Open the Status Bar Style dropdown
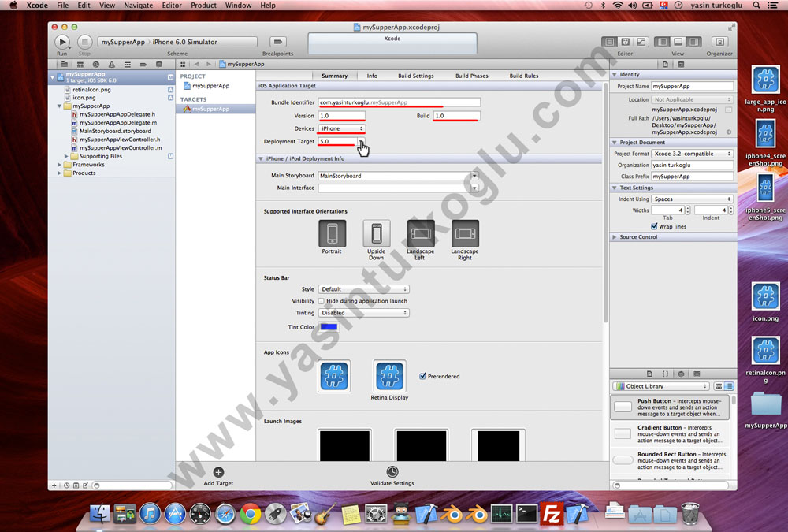 point(364,289)
